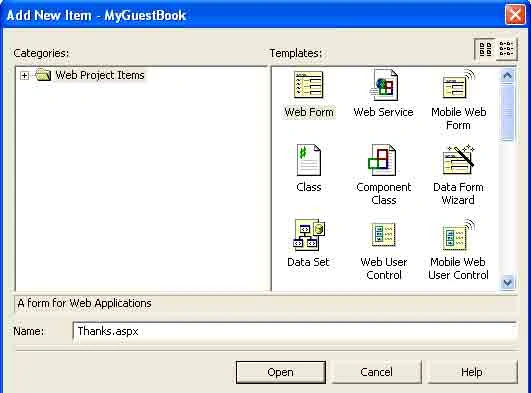Click the templates scrollbar down arrow

(x=507, y=282)
